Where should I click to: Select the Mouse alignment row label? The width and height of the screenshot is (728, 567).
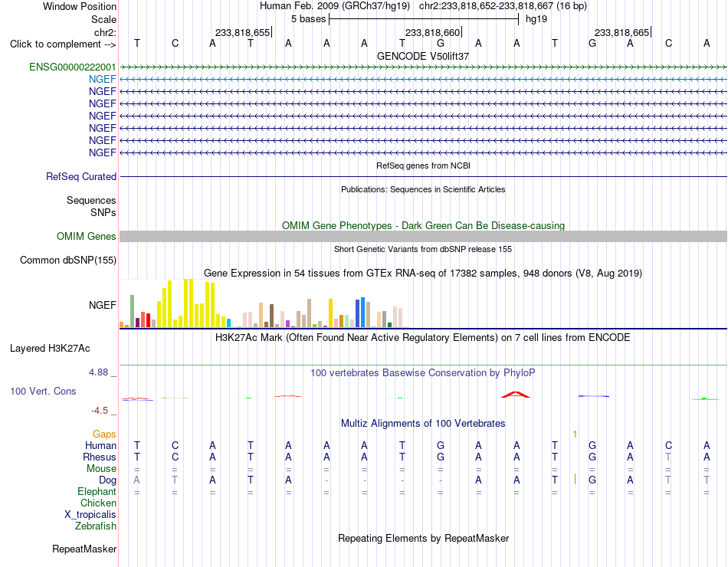tap(101, 469)
